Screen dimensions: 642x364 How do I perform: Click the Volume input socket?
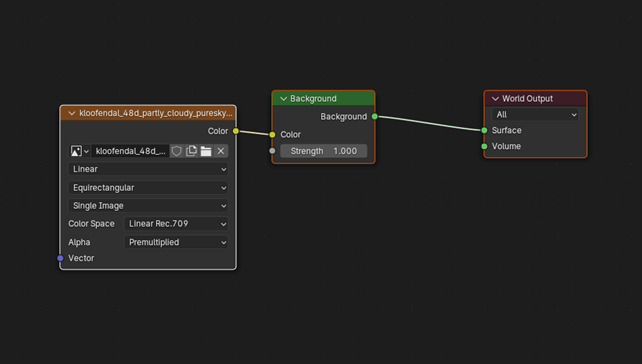484,146
